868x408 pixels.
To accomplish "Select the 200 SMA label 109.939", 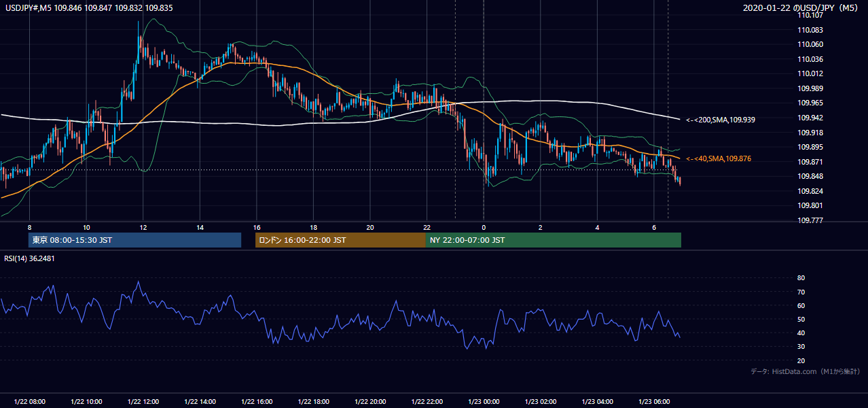I will coord(721,120).
